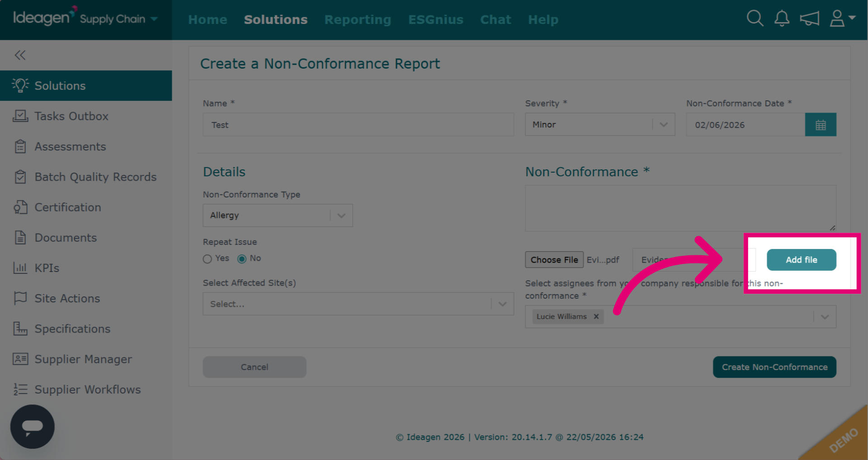Viewport: 868px width, 460px height.
Task: Open notifications bell icon
Action: pyautogui.click(x=782, y=19)
